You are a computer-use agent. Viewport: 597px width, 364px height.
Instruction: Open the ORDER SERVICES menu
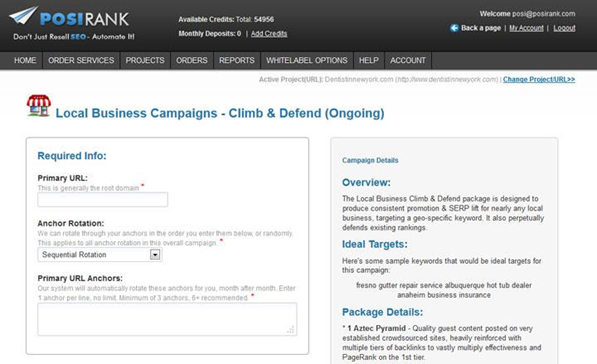click(81, 61)
